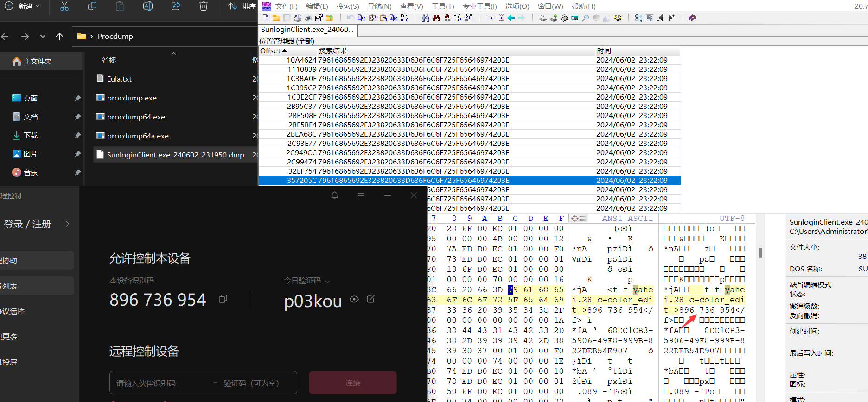Toggle the password visibility eye in Sunlogin

[x=354, y=299]
